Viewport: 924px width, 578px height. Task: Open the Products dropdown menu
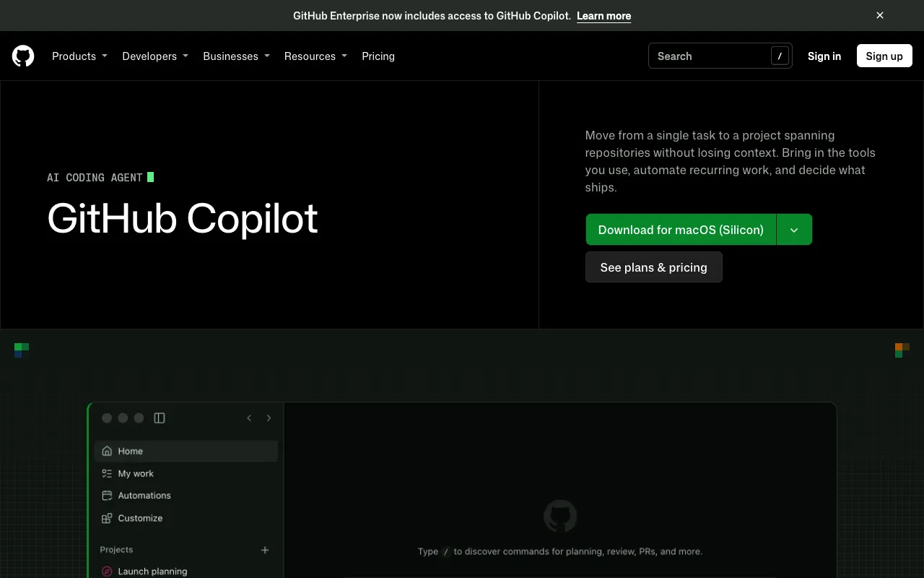[79, 56]
